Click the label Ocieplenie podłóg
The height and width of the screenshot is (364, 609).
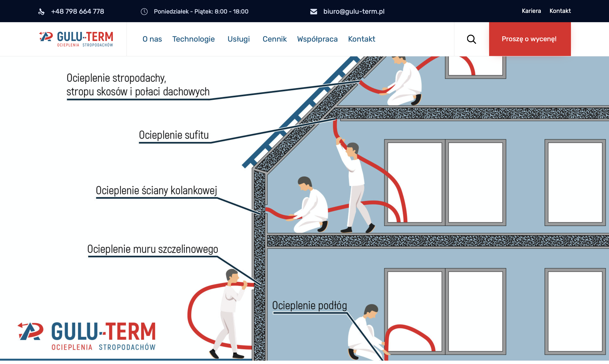[x=309, y=306]
